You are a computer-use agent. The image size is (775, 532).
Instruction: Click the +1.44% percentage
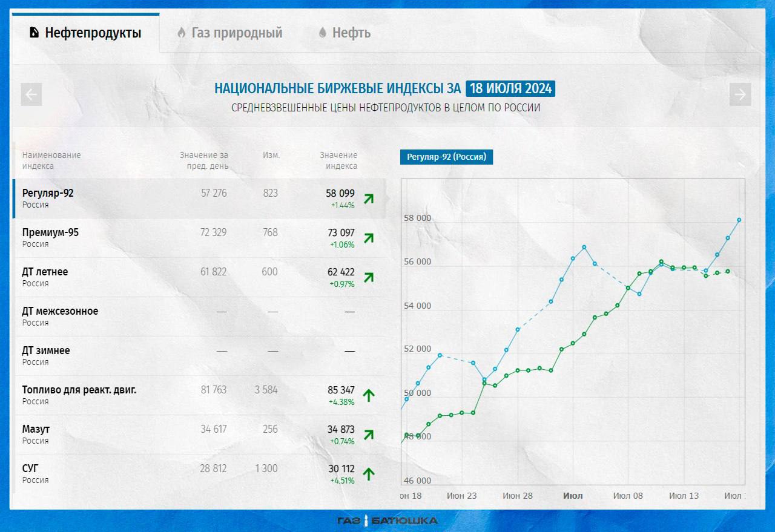(342, 206)
